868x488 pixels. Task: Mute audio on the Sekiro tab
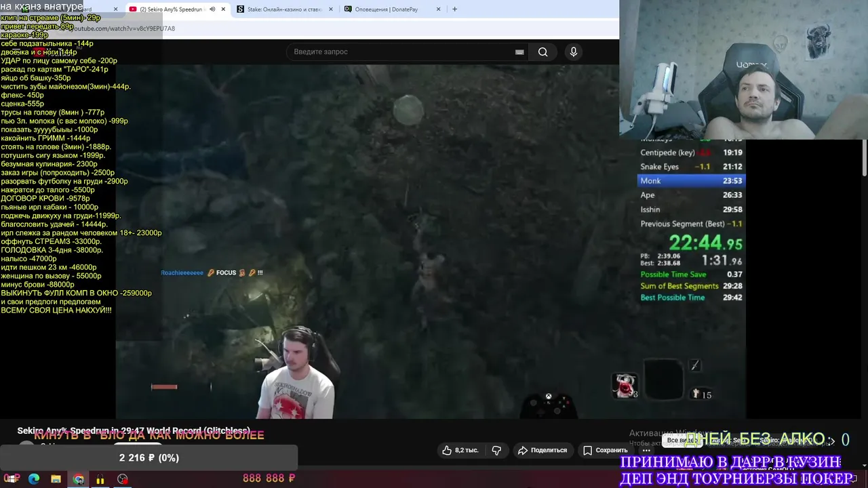[x=212, y=9]
